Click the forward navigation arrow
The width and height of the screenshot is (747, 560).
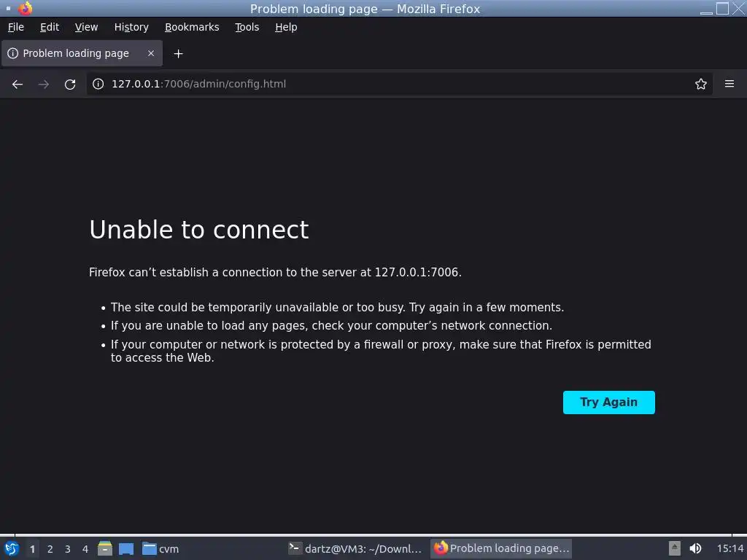pos(44,85)
